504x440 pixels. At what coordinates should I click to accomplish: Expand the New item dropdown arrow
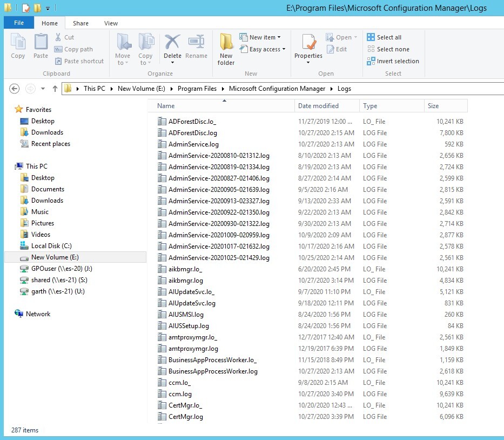click(x=279, y=37)
